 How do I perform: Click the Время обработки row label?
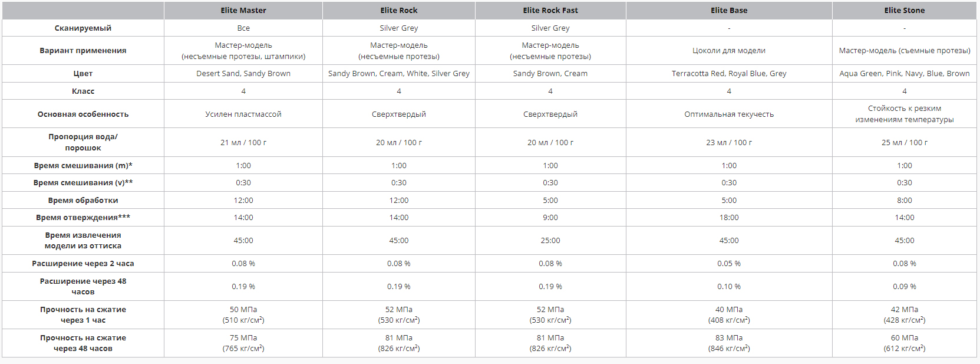click(83, 200)
